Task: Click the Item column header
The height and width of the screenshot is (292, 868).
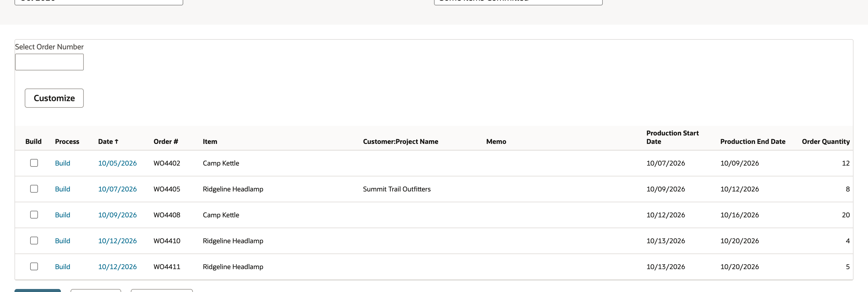Action: [210, 141]
